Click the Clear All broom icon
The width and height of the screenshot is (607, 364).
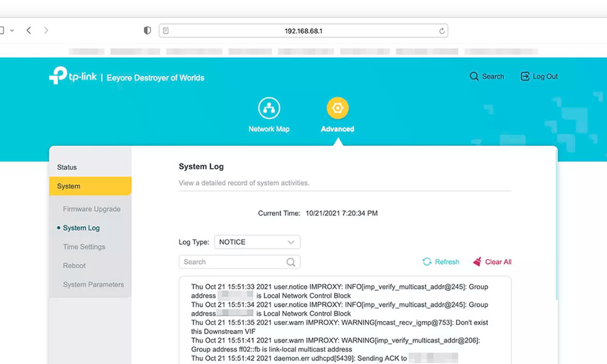click(477, 262)
